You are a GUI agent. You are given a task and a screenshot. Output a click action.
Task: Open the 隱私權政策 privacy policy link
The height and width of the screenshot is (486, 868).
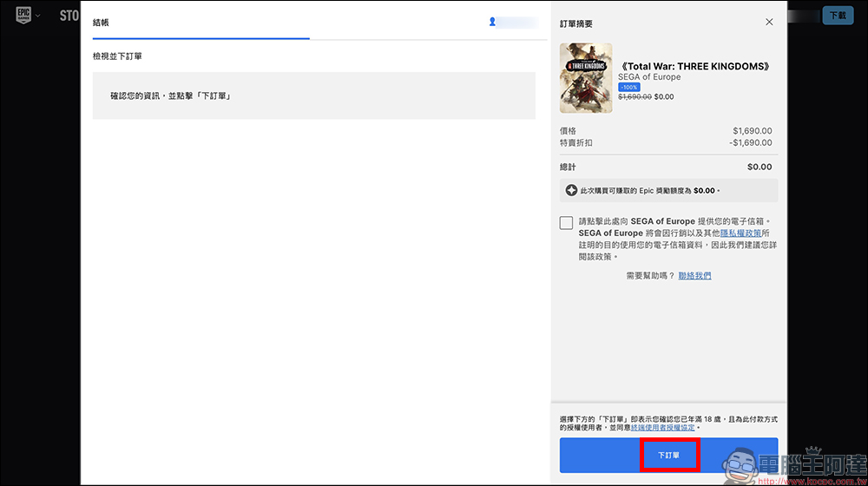coord(740,233)
